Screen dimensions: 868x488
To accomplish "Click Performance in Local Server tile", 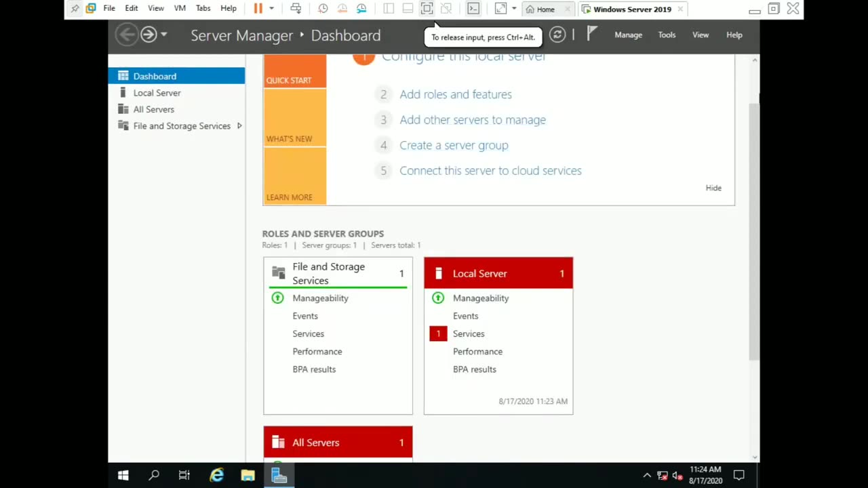I will click(477, 351).
